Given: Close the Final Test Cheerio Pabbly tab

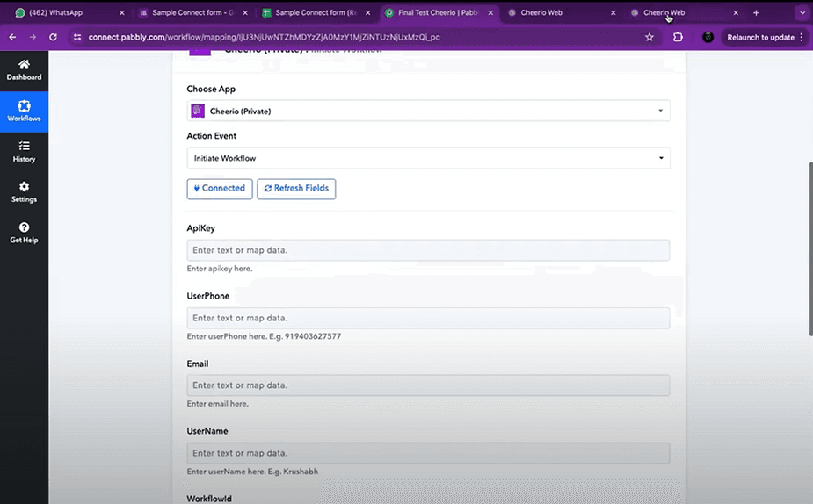Looking at the screenshot, I should [490, 13].
